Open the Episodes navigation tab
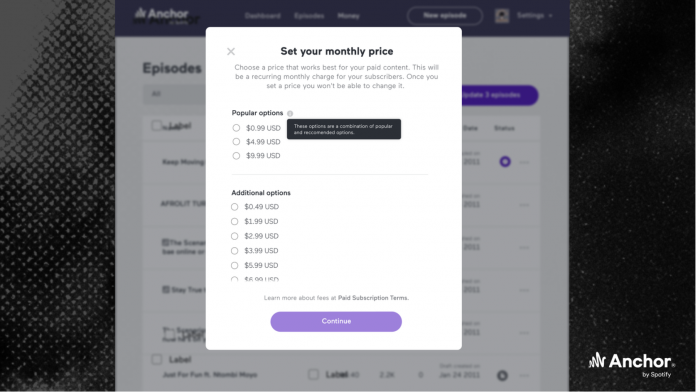The image size is (700, 392). point(309,16)
